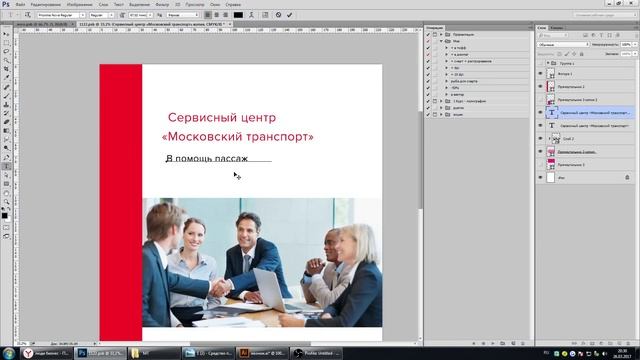Open the font size dropdown
640x360 pixels.
click(x=150, y=15)
